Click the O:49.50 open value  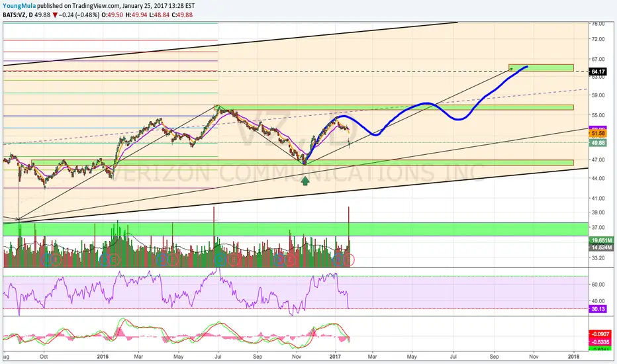tap(112, 15)
